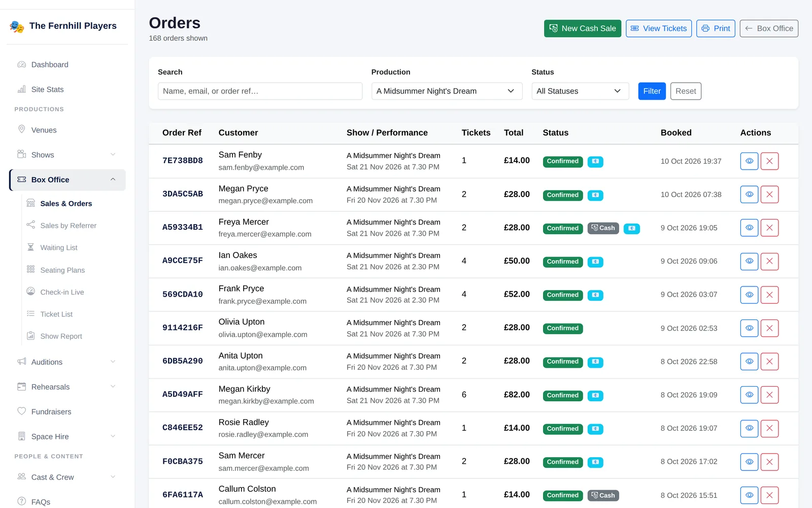Expand the Cast & Crew section
Image resolution: width=812 pixels, height=508 pixels.
(67, 477)
